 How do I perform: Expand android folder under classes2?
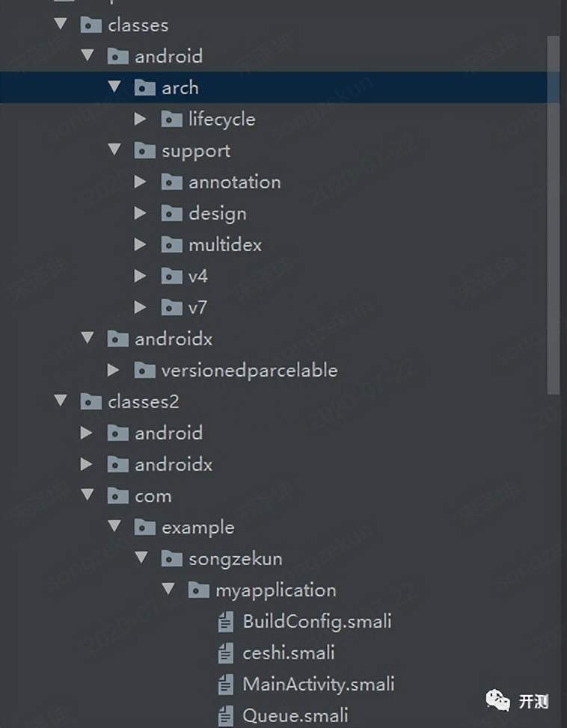click(x=87, y=433)
